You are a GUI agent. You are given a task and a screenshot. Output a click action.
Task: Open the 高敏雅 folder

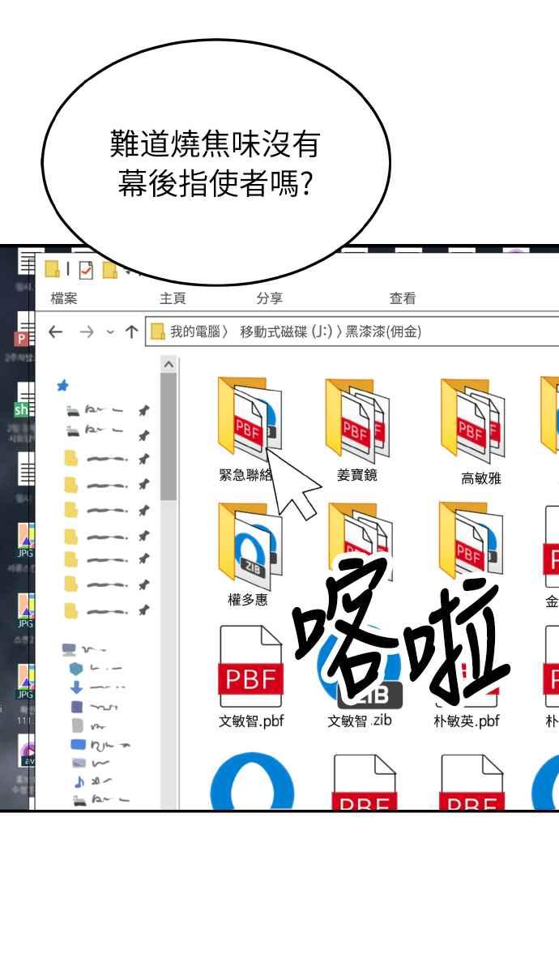473,420
